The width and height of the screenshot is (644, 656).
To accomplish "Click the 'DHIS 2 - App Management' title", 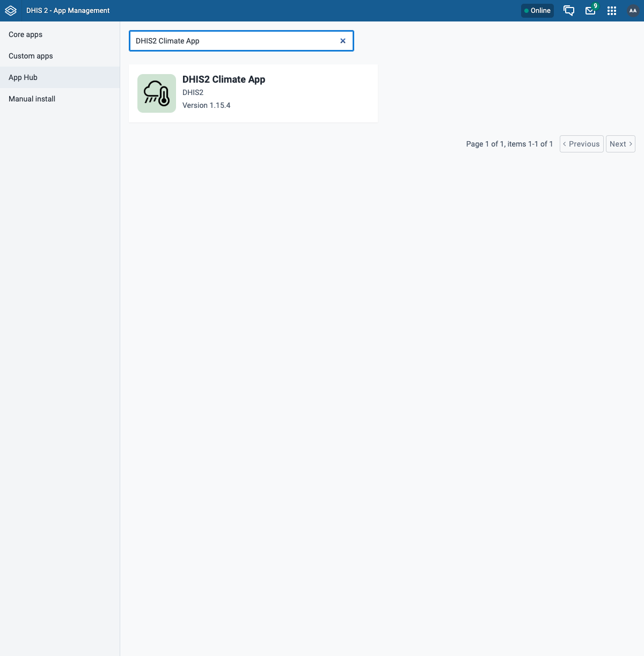I will [x=68, y=11].
